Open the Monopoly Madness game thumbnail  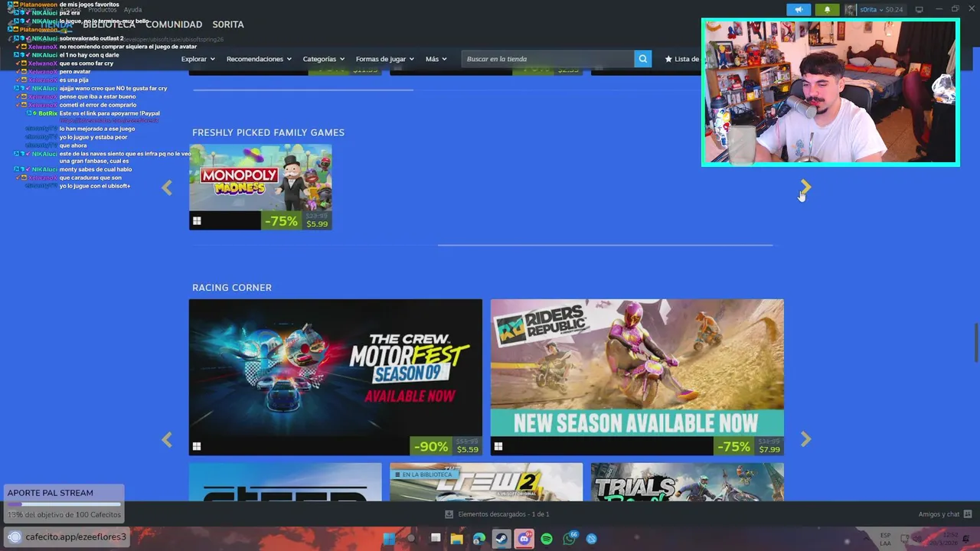point(260,178)
